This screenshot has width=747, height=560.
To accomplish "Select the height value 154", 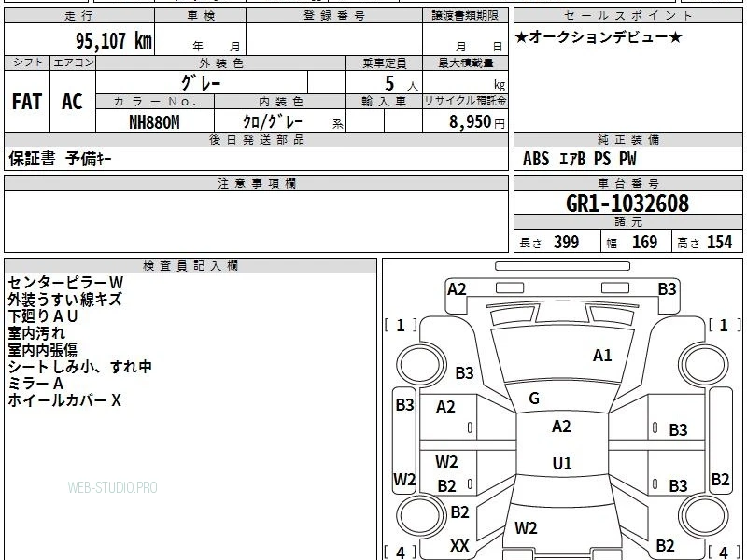I will [x=719, y=242].
